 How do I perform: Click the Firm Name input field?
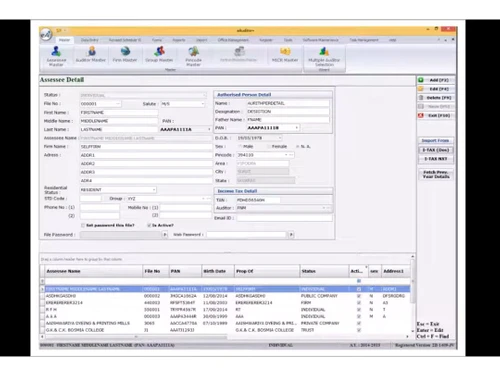(146, 147)
